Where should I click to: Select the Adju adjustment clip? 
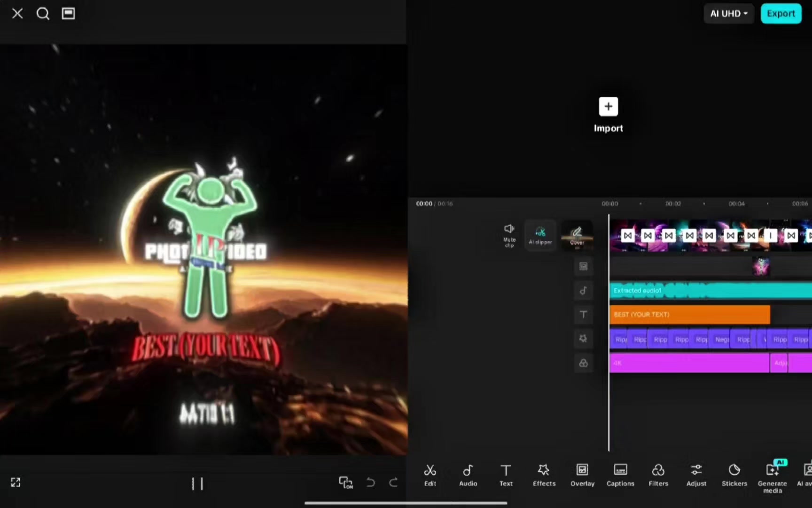click(779, 363)
